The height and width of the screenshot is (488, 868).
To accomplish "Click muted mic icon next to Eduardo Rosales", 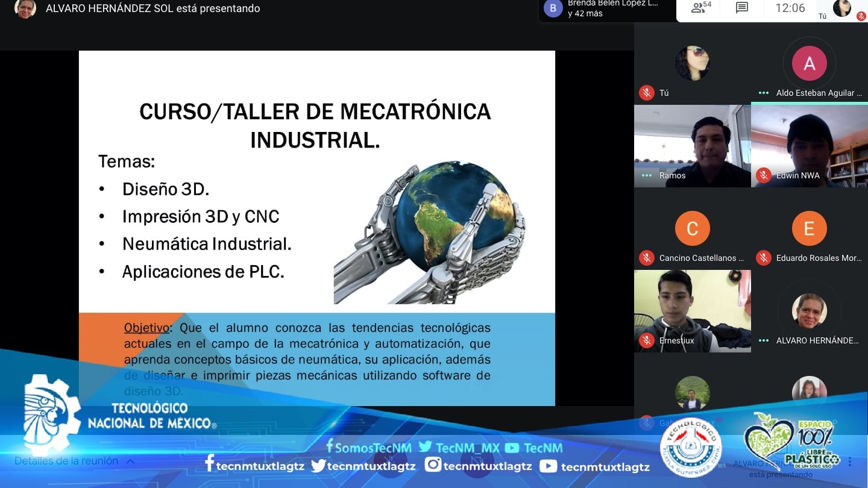I will [764, 258].
